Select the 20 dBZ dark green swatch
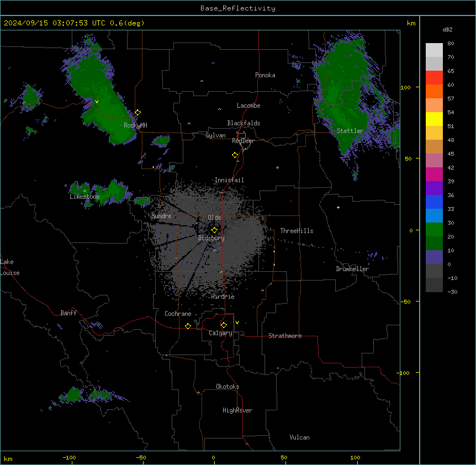476x465 pixels. click(434, 244)
